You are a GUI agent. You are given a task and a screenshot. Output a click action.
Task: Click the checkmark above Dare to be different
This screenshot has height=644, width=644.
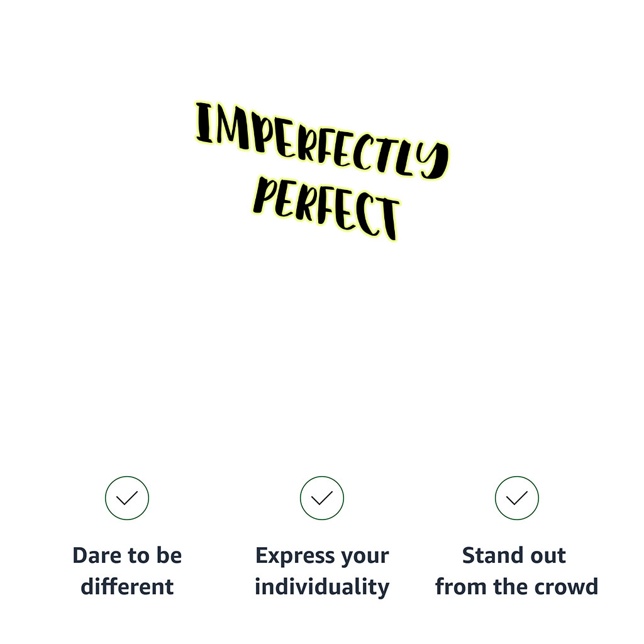click(x=127, y=498)
